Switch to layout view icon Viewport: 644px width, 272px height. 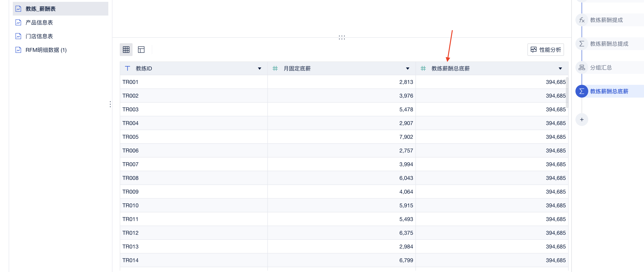(x=141, y=50)
